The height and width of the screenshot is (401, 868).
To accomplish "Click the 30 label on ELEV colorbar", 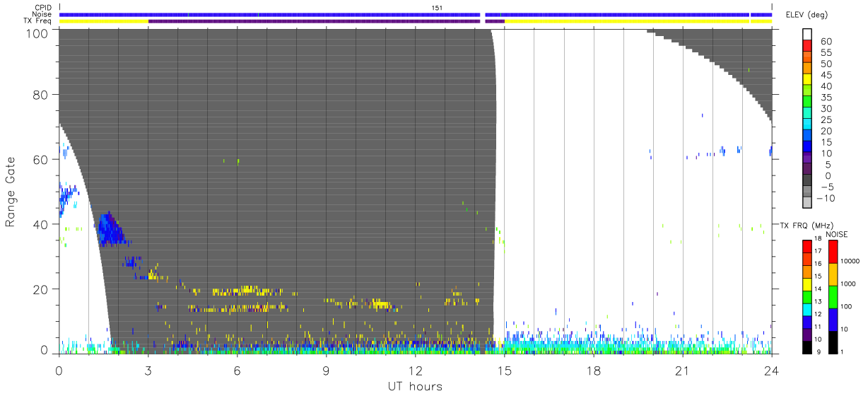I will [x=826, y=109].
